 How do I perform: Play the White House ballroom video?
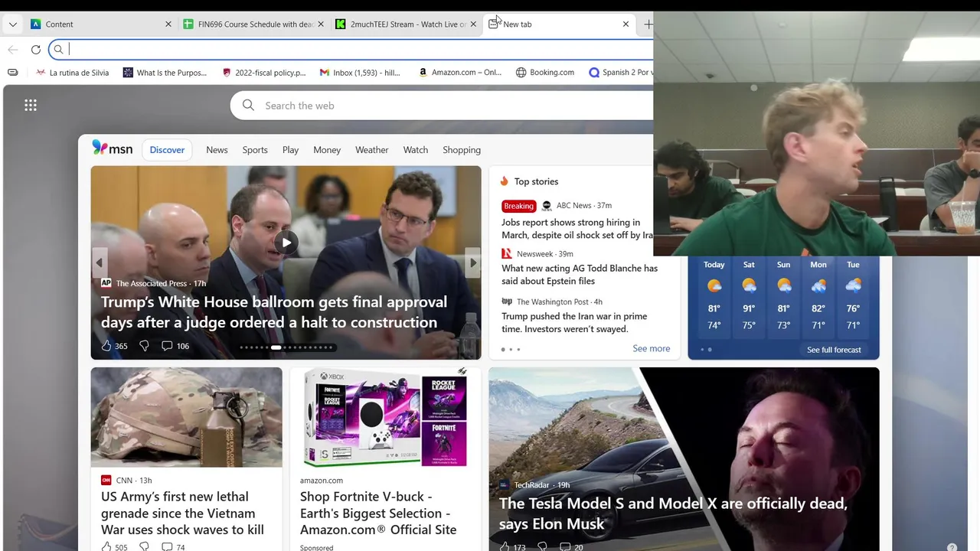pyautogui.click(x=286, y=243)
